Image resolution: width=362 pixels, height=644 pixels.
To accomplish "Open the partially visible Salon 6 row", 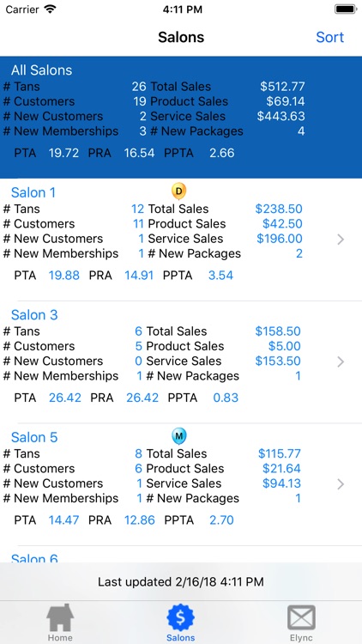I will [x=181, y=555].
